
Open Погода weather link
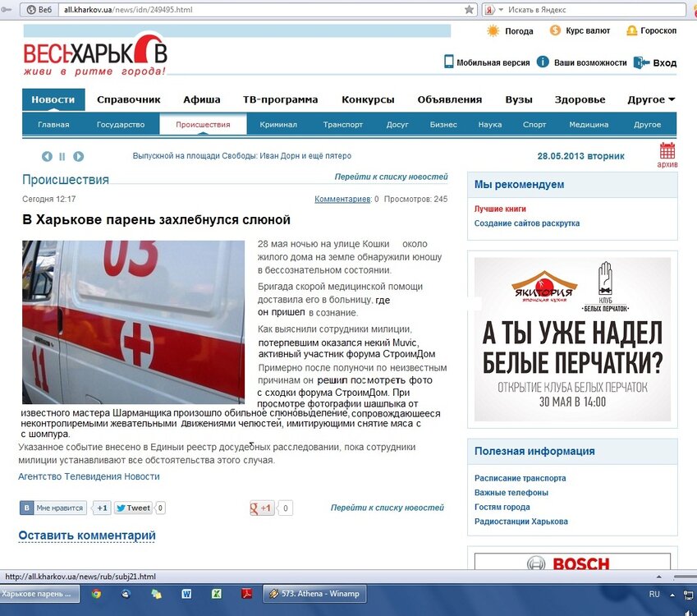519,31
